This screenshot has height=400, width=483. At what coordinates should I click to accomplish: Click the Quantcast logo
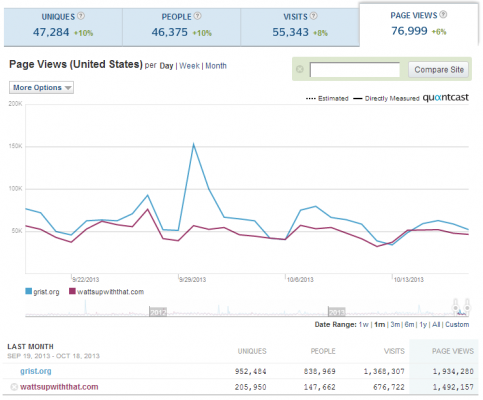tap(446, 97)
